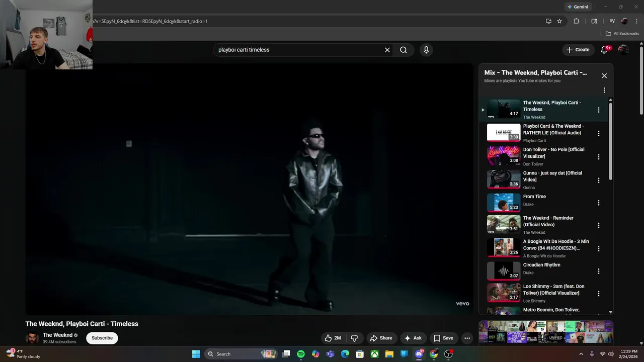
Task: Select Circadian Rhythm title in playlist
Action: pyautogui.click(x=542, y=265)
